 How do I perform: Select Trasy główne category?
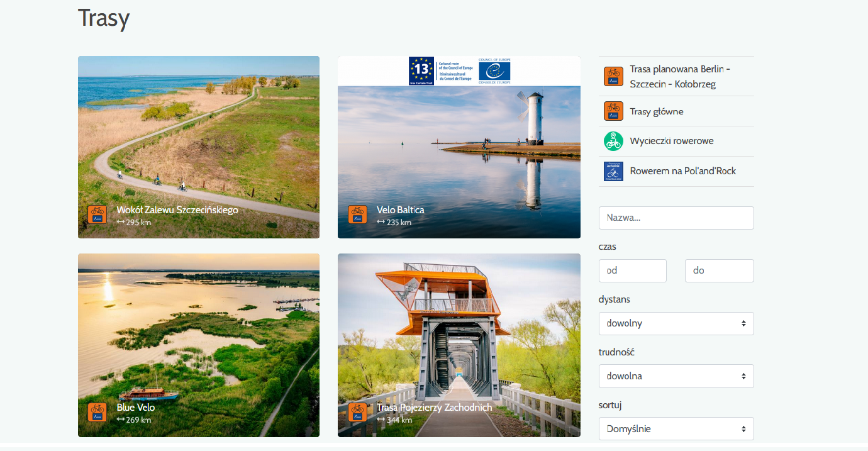point(656,111)
